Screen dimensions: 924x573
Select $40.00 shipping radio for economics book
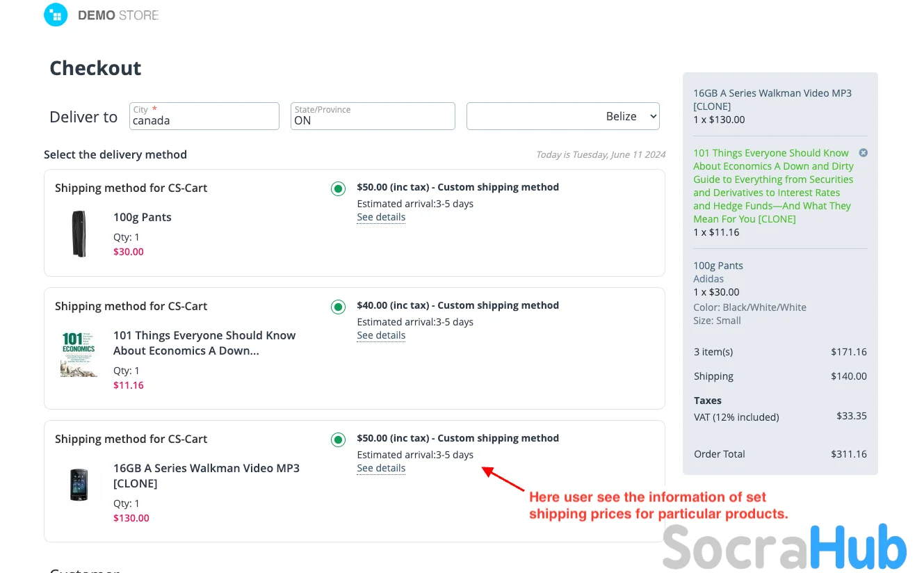[338, 307]
